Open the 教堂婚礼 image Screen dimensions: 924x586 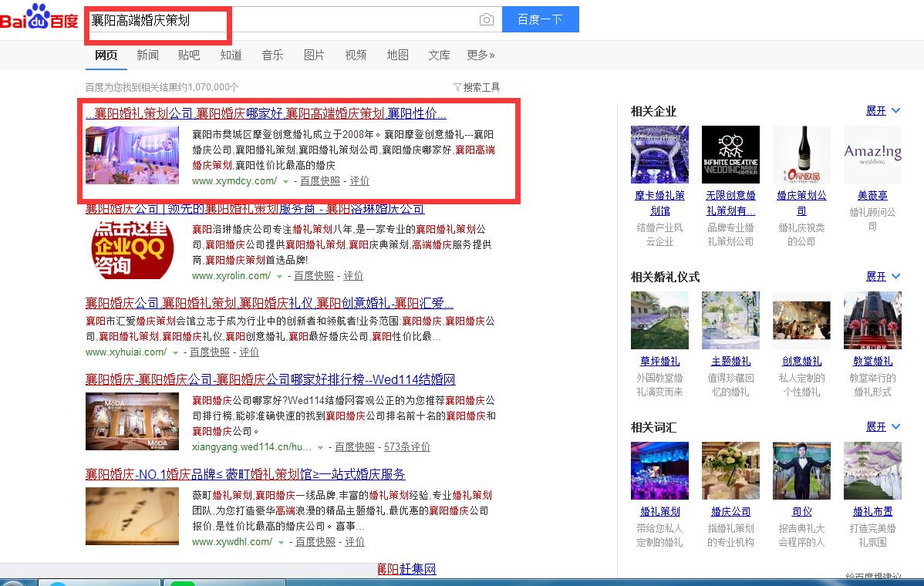pyautogui.click(x=873, y=321)
